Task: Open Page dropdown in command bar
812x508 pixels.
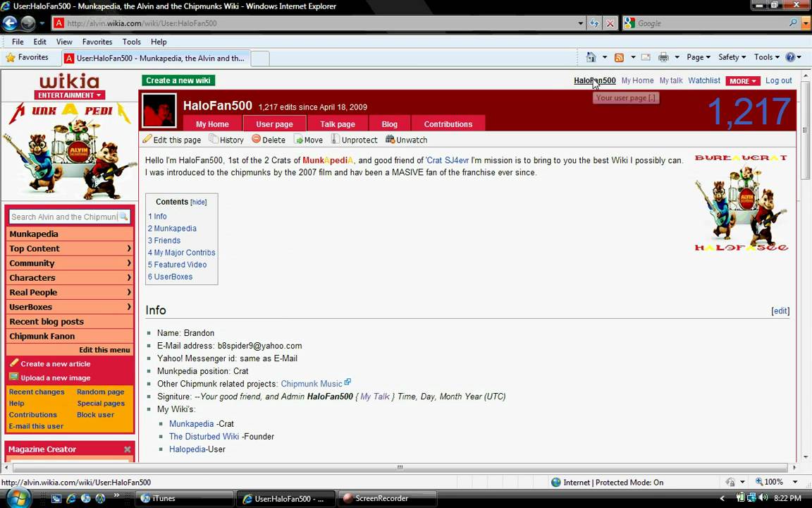Action: 698,57
